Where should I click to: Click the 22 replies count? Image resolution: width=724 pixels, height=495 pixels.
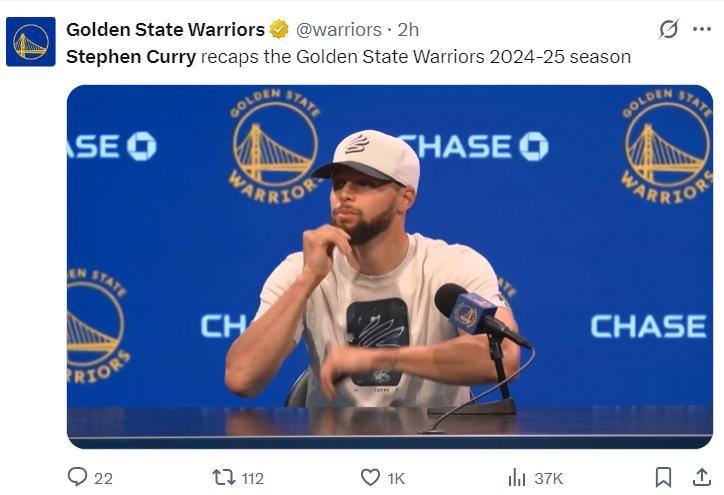tap(103, 478)
